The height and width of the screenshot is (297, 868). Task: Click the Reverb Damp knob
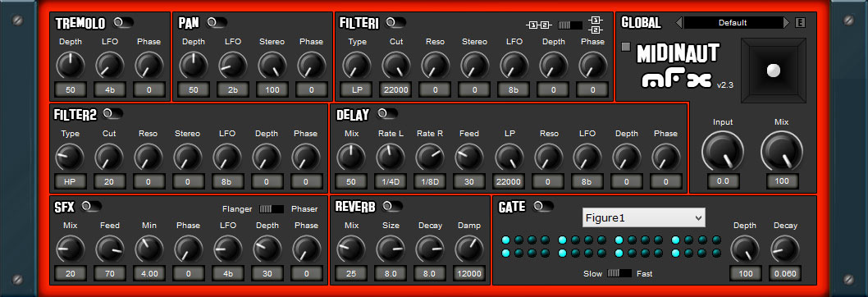(x=469, y=249)
